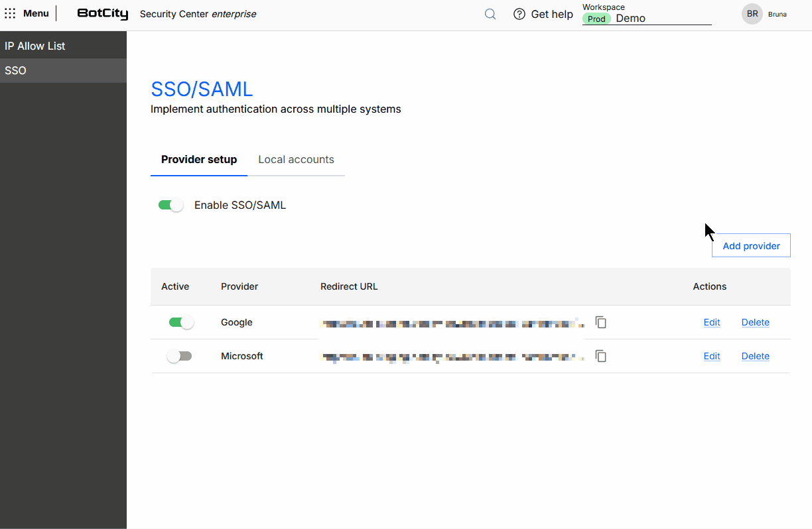Copy the Google redirect URL
Image resolution: width=812 pixels, height=529 pixels.
tap(601, 322)
